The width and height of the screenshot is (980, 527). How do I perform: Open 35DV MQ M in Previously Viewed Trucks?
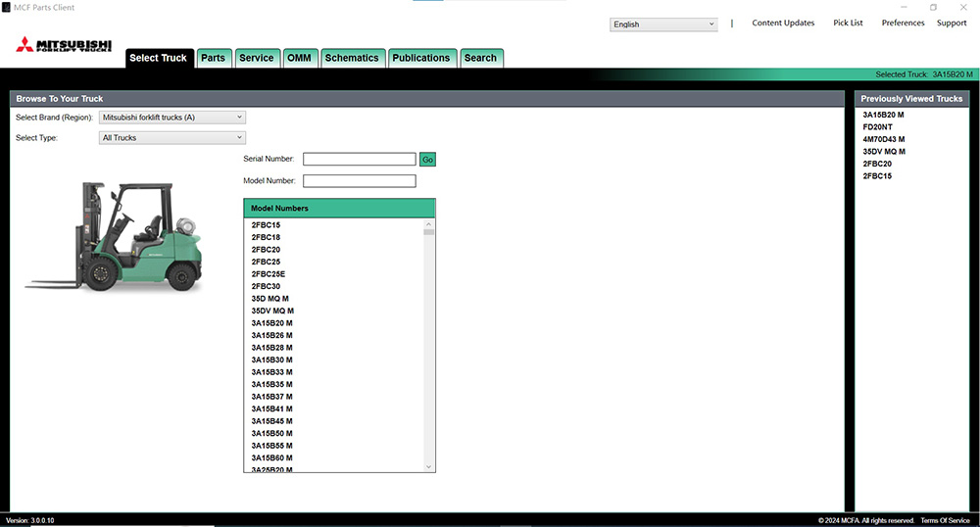[x=884, y=152]
